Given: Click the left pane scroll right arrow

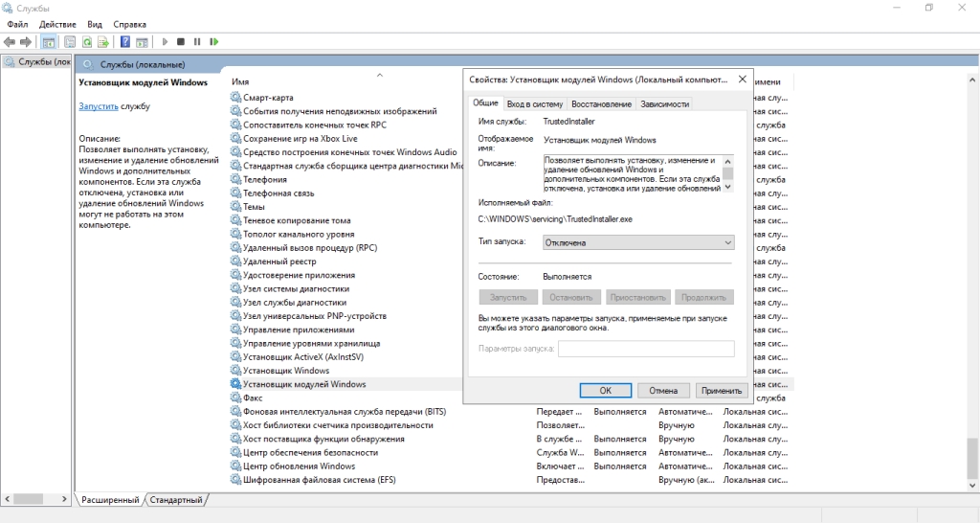Looking at the screenshot, I should [64, 499].
